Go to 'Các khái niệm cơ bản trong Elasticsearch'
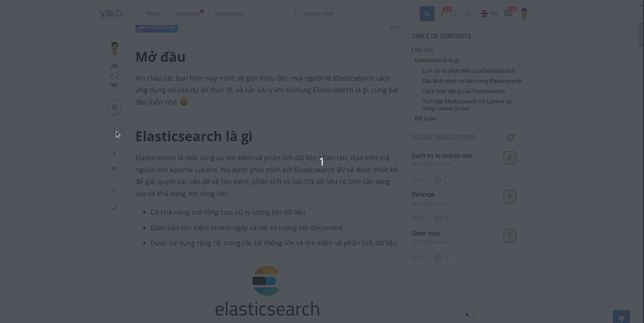The image size is (644, 323). (x=472, y=81)
